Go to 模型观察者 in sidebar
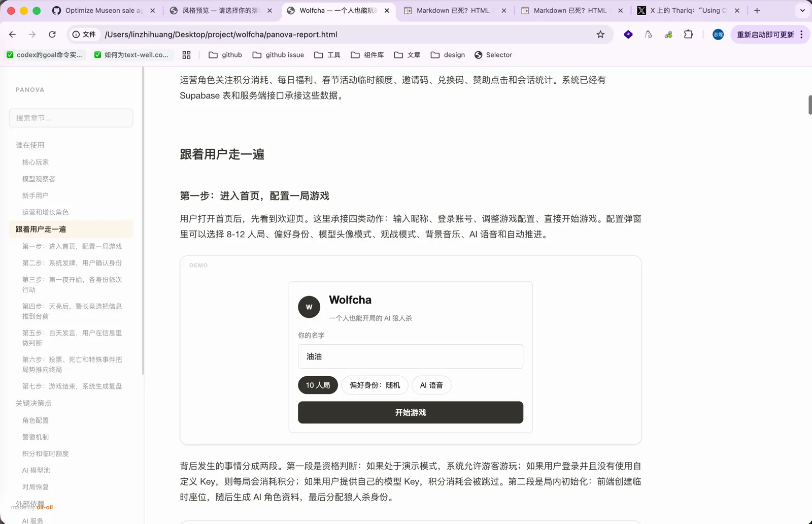The height and width of the screenshot is (524, 812). point(39,179)
